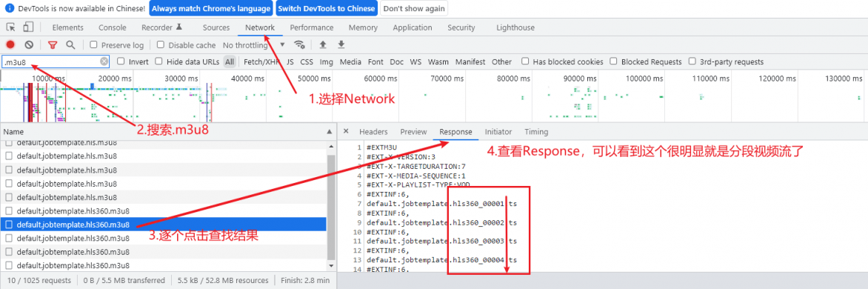868x289 pixels.
Task: Open the No throttling dropdown
Action: coord(254,45)
